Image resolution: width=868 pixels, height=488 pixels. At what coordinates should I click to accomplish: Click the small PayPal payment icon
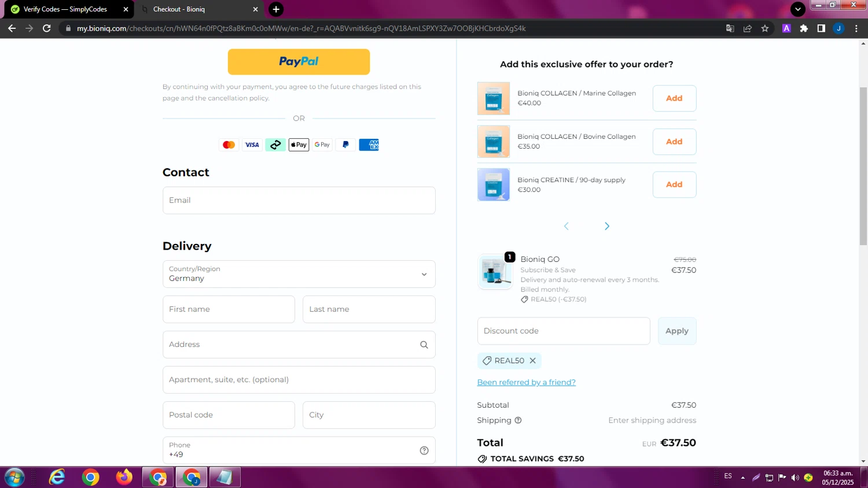click(345, 145)
